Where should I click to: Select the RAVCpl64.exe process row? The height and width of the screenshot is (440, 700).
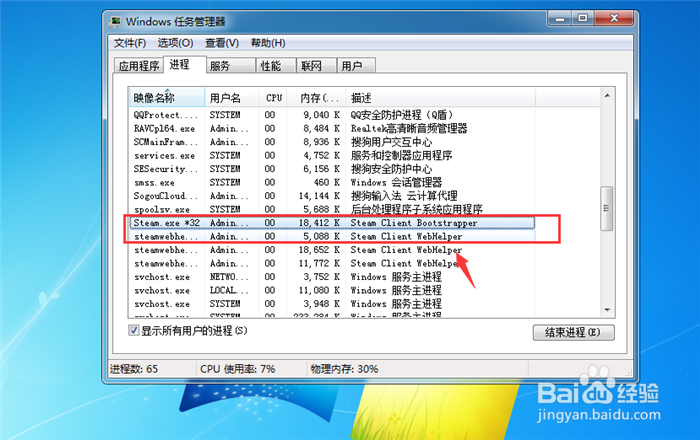[x=332, y=129]
